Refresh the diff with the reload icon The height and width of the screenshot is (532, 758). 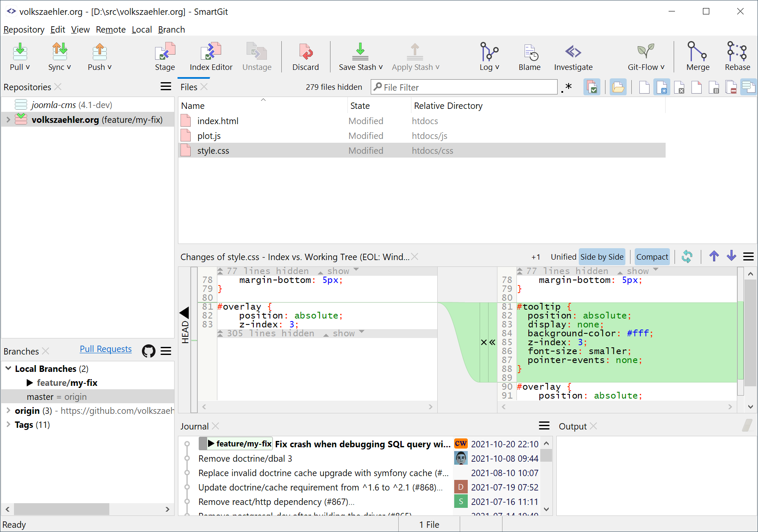coord(687,257)
